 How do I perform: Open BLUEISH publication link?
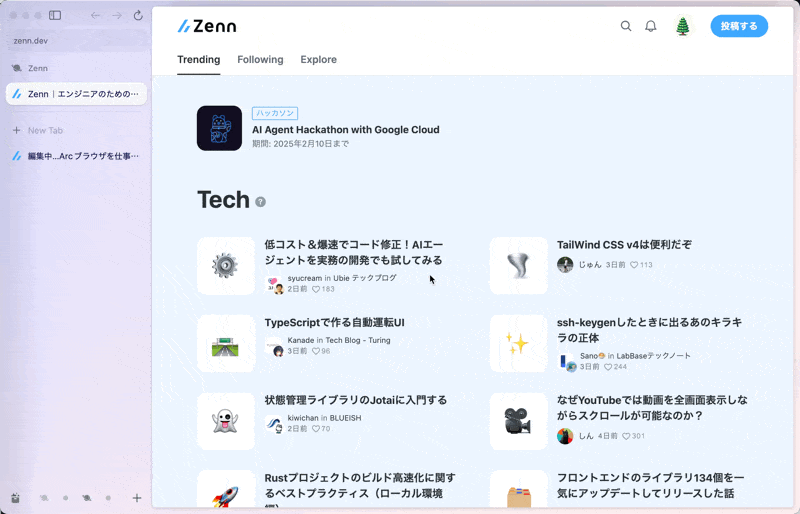coord(345,418)
